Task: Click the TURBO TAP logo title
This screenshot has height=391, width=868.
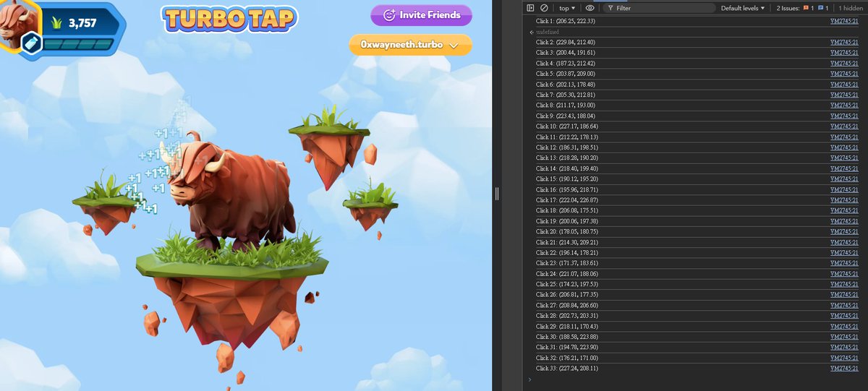Action: pos(230,20)
